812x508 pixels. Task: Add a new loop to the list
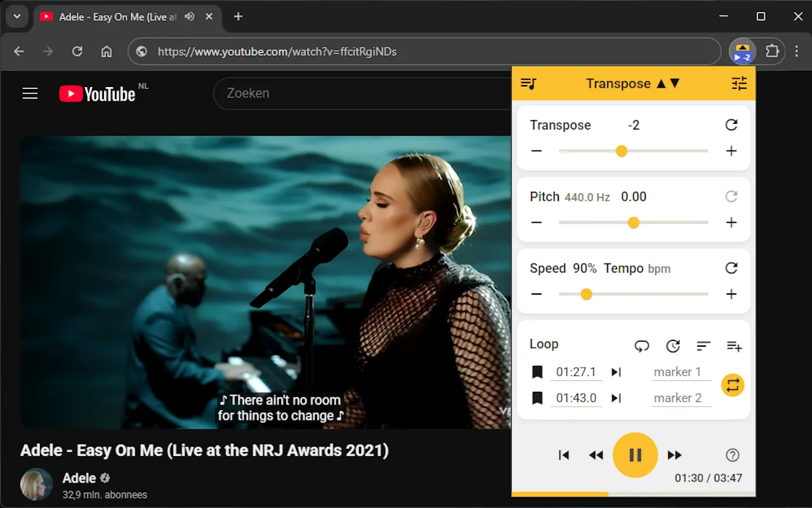734,346
